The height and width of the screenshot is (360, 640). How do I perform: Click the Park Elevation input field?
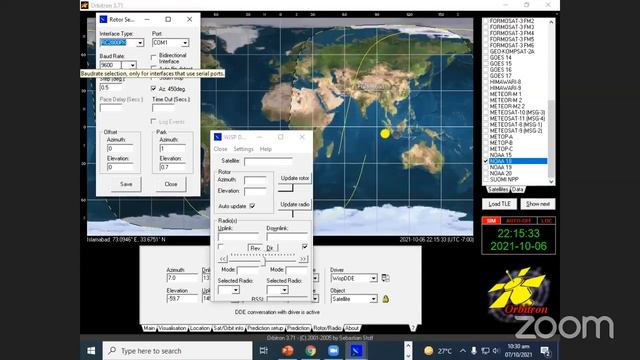point(172,167)
